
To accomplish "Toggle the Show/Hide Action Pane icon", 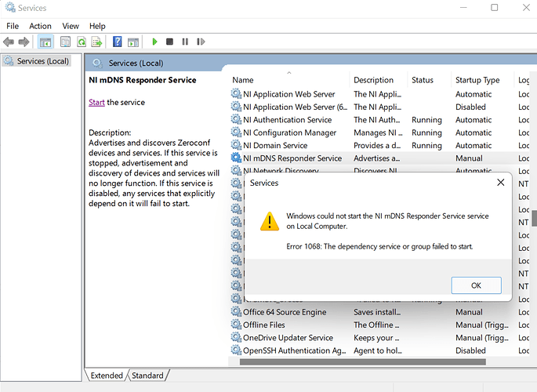I will [x=133, y=42].
